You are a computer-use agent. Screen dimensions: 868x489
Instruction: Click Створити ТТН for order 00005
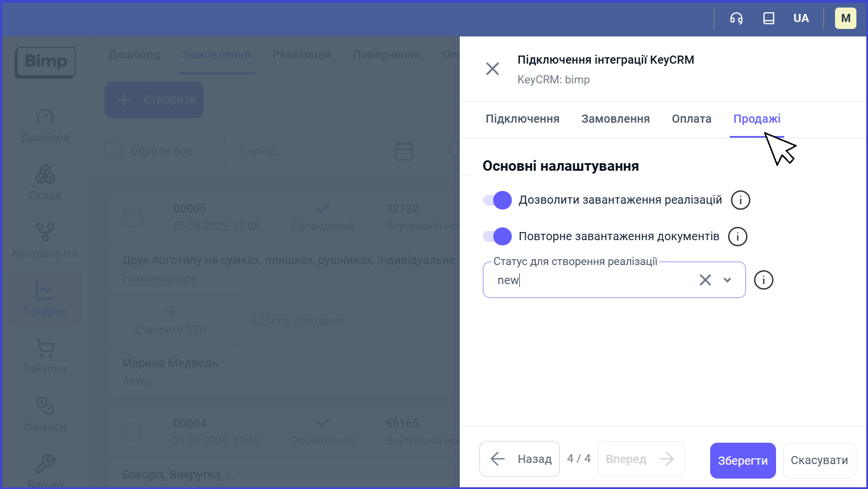(x=171, y=321)
